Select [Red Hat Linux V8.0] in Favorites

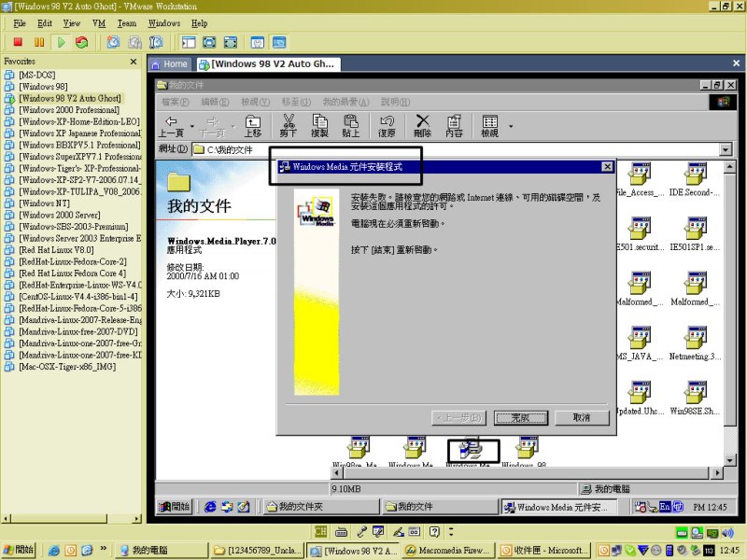56,250
